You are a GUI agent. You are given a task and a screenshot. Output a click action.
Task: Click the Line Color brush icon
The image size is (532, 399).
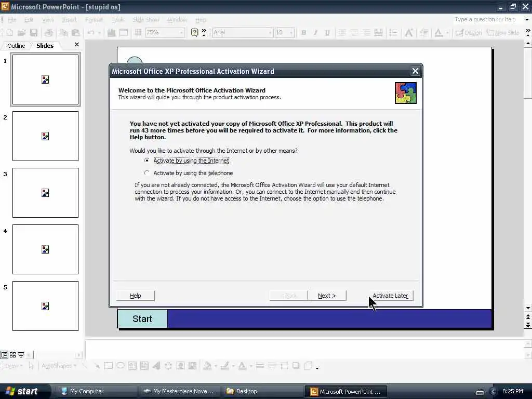pos(224,366)
